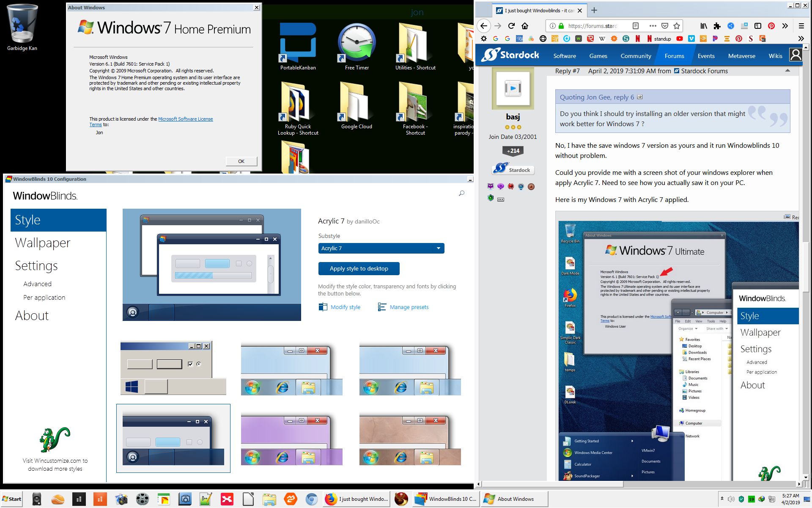
Task: Bookmark this page with the star icon
Action: [x=677, y=26]
